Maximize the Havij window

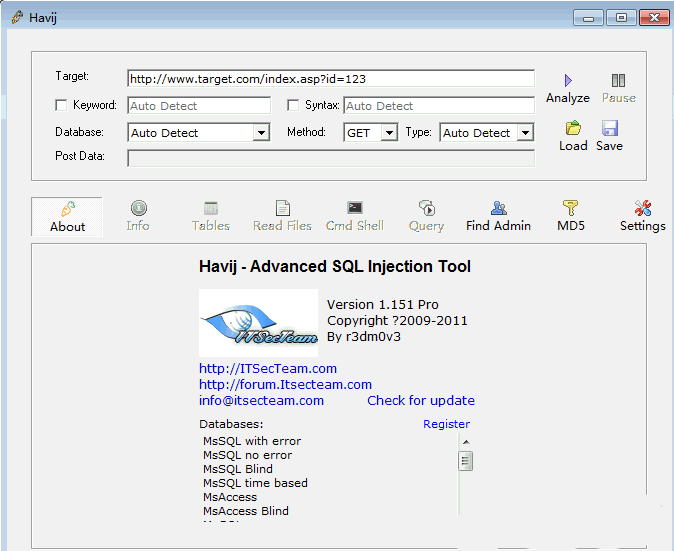(621, 18)
